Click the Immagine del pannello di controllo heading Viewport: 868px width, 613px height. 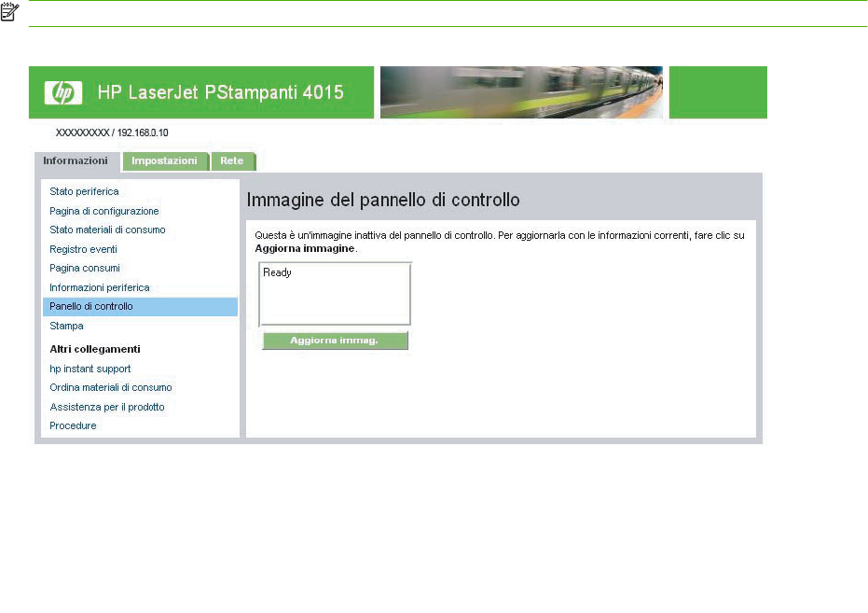pos(383,200)
